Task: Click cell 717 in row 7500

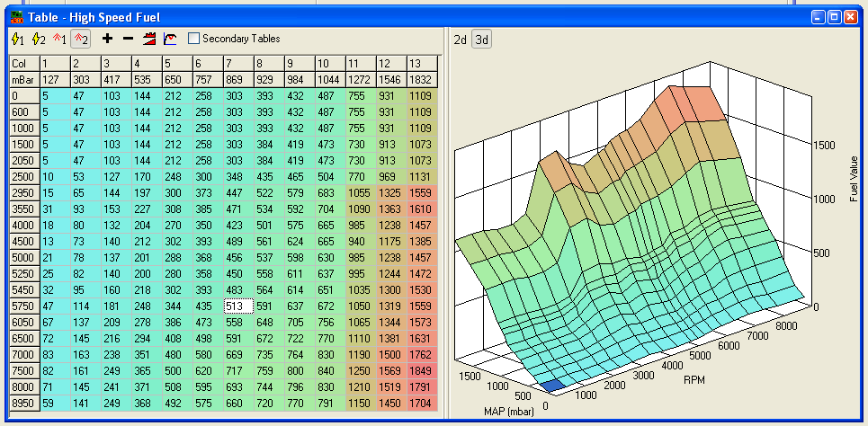Action: coord(238,370)
